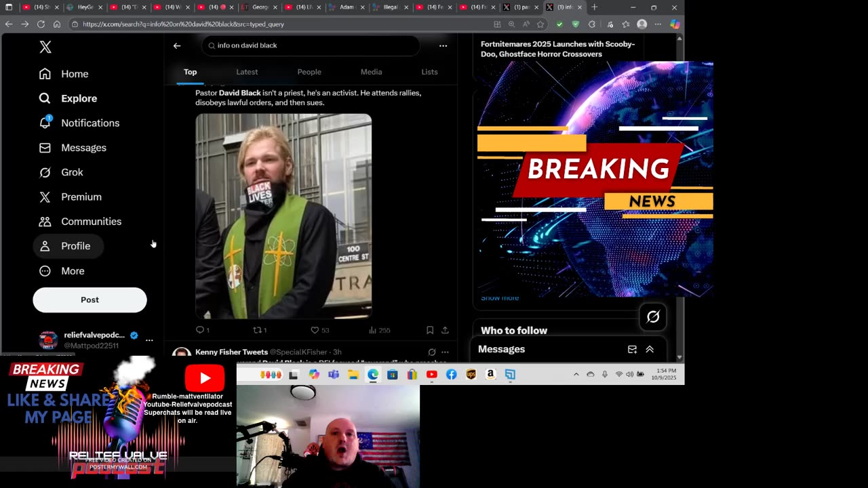Click the Show more link under trends
The height and width of the screenshot is (488, 868).
pyautogui.click(x=500, y=298)
